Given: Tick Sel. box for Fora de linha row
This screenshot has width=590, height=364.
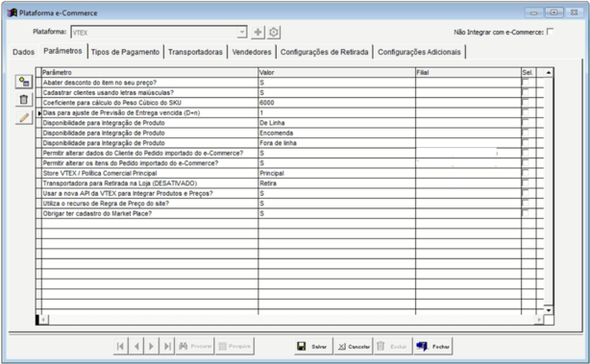Looking at the screenshot, I should (x=526, y=143).
